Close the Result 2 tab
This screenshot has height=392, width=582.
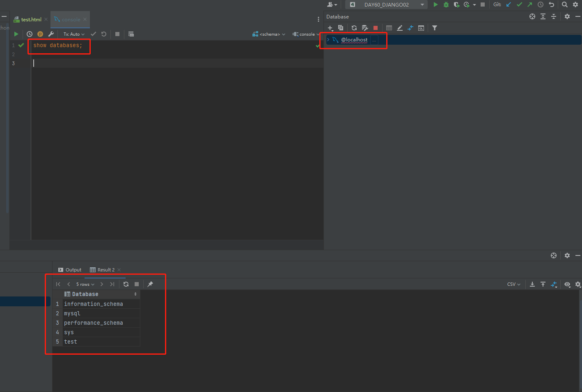pyautogui.click(x=119, y=270)
